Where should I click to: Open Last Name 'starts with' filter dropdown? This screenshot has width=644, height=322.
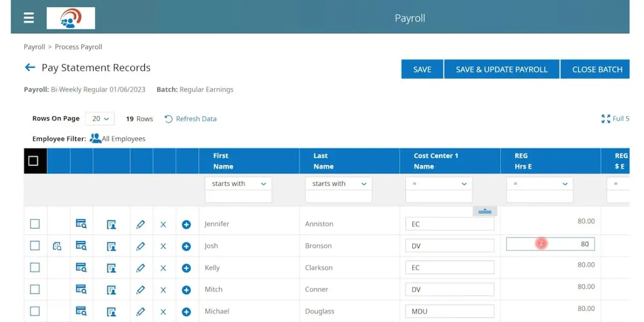pyautogui.click(x=339, y=184)
